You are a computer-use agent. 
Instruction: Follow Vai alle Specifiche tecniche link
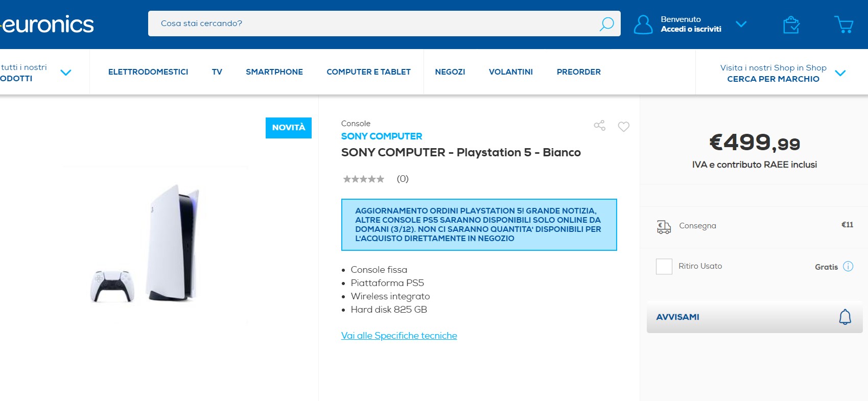tap(399, 336)
